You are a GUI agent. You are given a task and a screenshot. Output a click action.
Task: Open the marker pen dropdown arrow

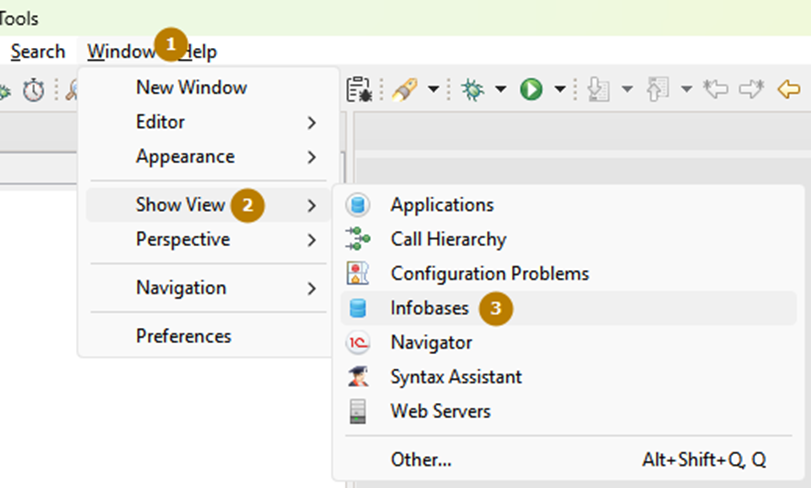pyautogui.click(x=434, y=90)
